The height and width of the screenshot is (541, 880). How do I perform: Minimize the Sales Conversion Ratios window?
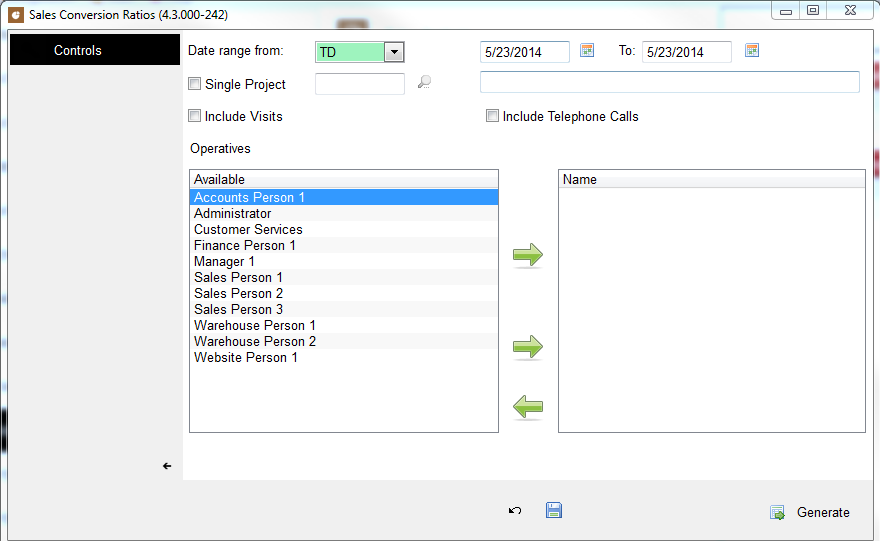coord(786,11)
